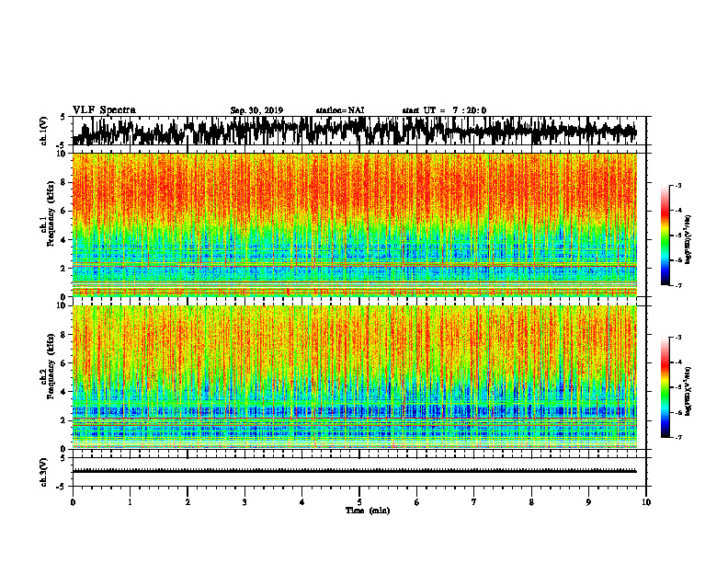Click ch.2 colorbar log(PSD) unit label

(x=688, y=391)
